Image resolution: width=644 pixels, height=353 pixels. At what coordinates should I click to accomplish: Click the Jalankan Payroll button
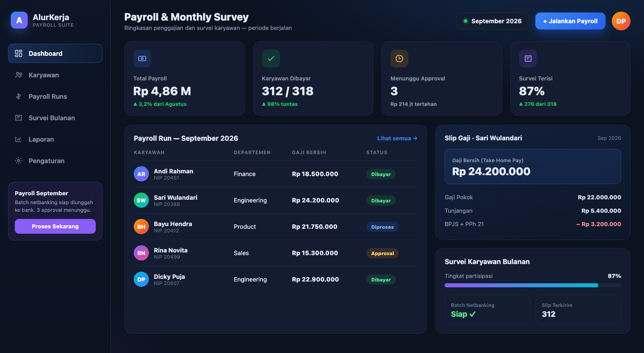pos(570,21)
